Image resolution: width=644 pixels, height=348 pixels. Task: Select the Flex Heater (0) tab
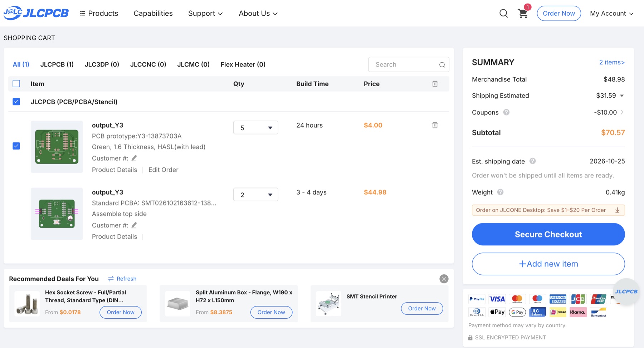point(243,64)
